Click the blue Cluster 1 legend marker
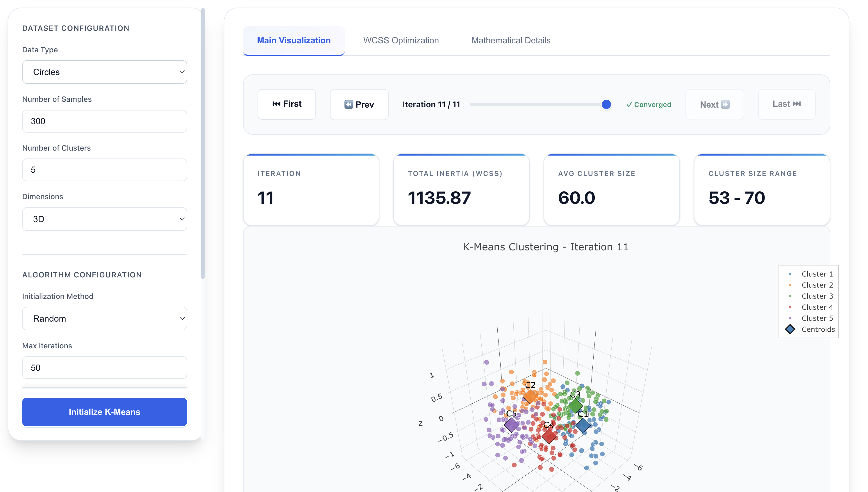 click(790, 274)
